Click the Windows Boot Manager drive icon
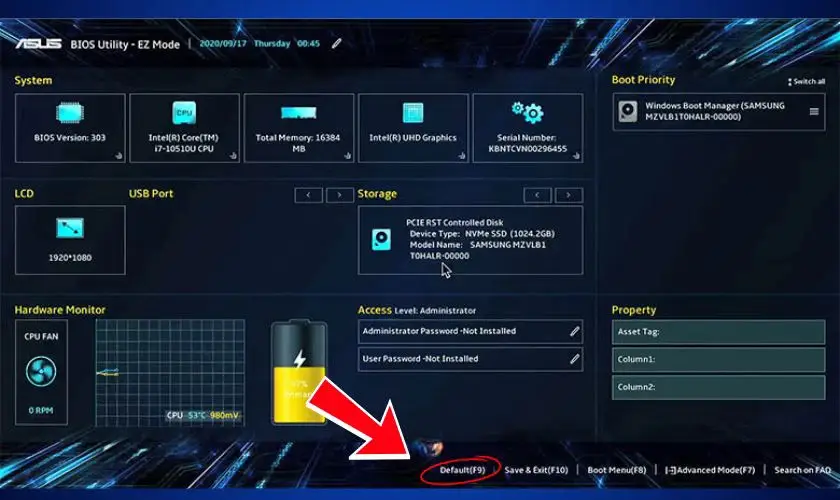The width and height of the screenshot is (840, 500). coord(628,111)
